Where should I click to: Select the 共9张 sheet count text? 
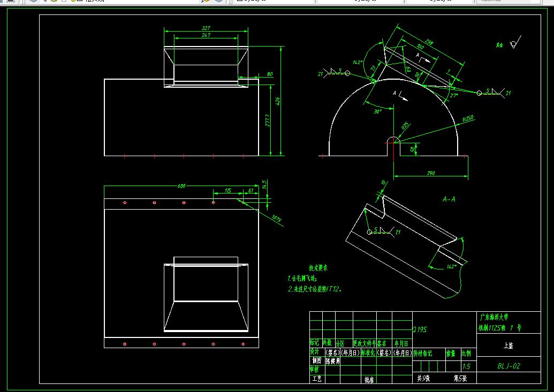pos(423,378)
